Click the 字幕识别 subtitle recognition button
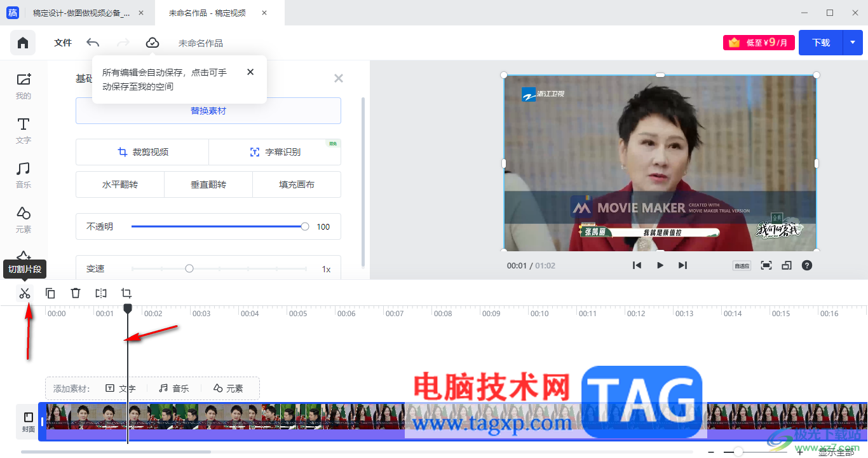The width and height of the screenshot is (868, 458). [275, 152]
